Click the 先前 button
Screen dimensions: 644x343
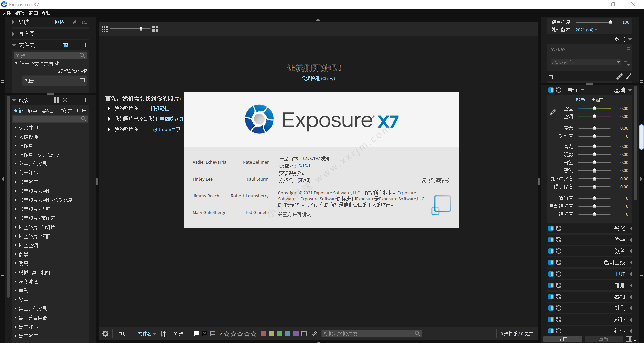(562, 339)
